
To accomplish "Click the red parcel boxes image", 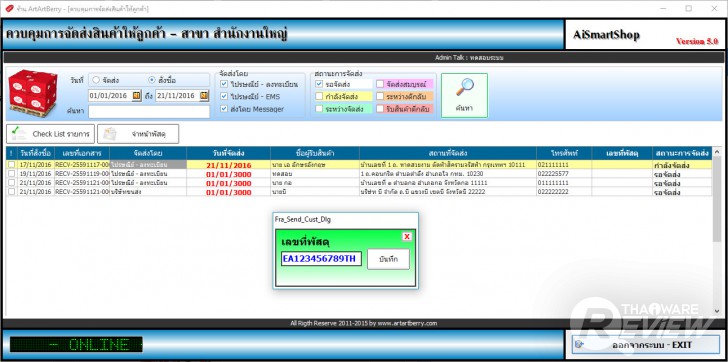I will (33, 93).
